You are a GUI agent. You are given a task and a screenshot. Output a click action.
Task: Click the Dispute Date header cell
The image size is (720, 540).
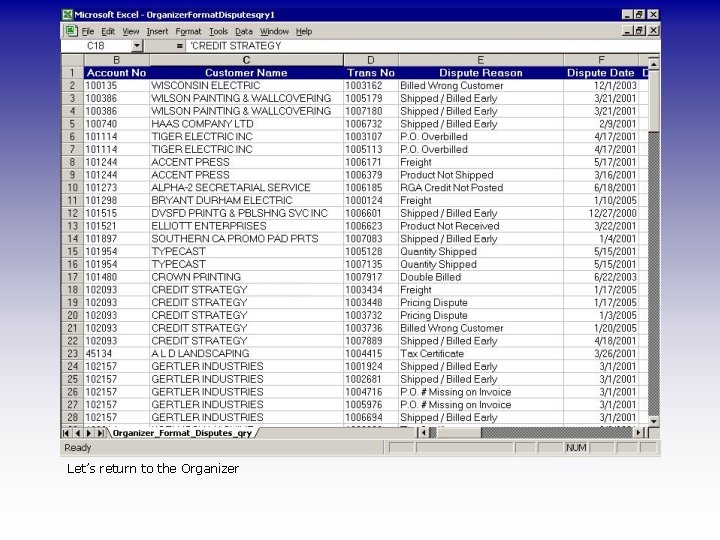pyautogui.click(x=601, y=73)
